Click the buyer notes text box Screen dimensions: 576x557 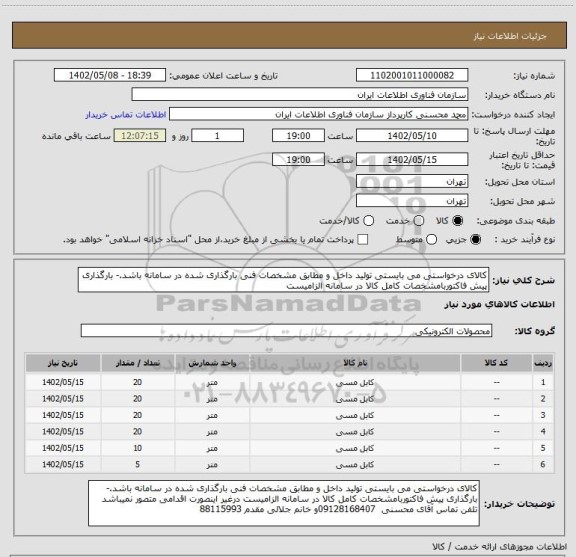284,503
